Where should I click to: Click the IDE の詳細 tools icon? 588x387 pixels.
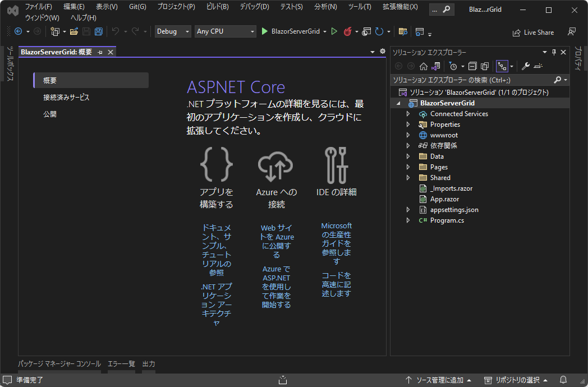pos(337,165)
